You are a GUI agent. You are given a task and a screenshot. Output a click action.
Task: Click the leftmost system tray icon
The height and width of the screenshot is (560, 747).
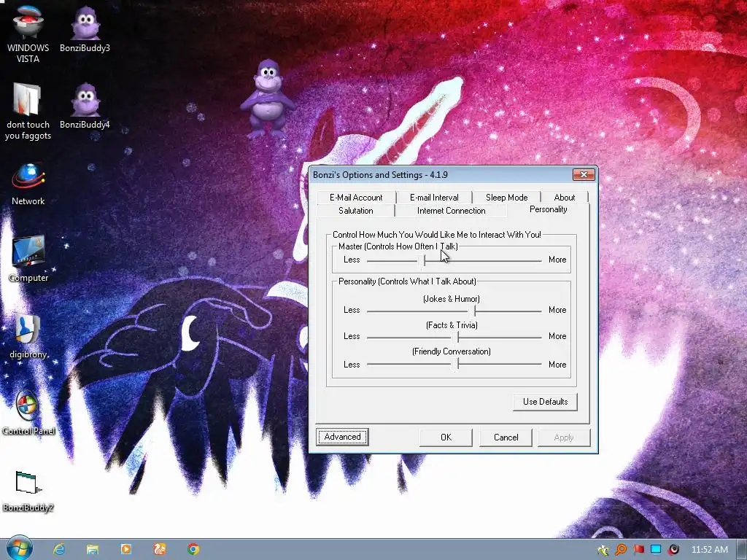coord(603,550)
